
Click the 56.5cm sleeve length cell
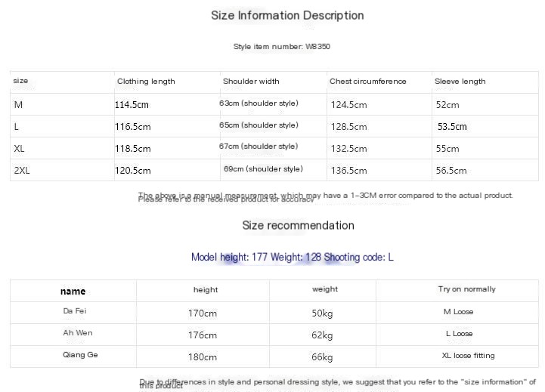pyautogui.click(x=451, y=171)
